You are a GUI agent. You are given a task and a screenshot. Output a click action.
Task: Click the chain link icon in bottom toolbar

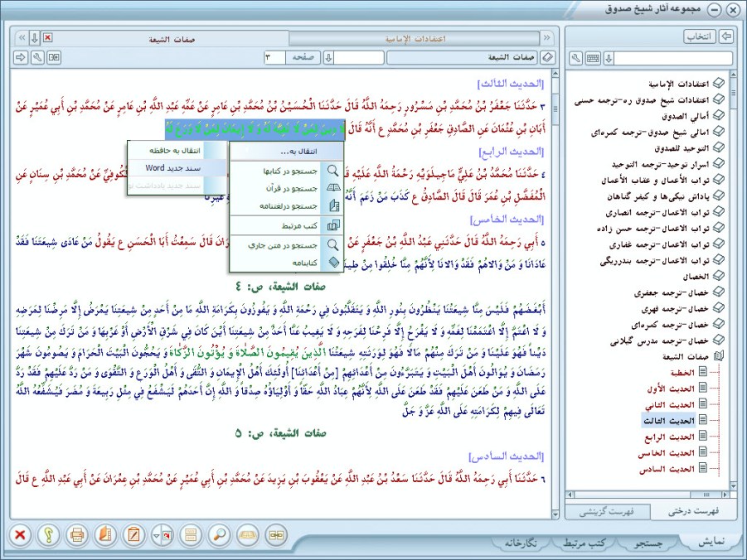click(x=276, y=535)
